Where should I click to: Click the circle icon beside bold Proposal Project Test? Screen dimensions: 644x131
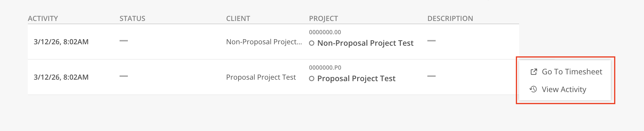coord(312,79)
